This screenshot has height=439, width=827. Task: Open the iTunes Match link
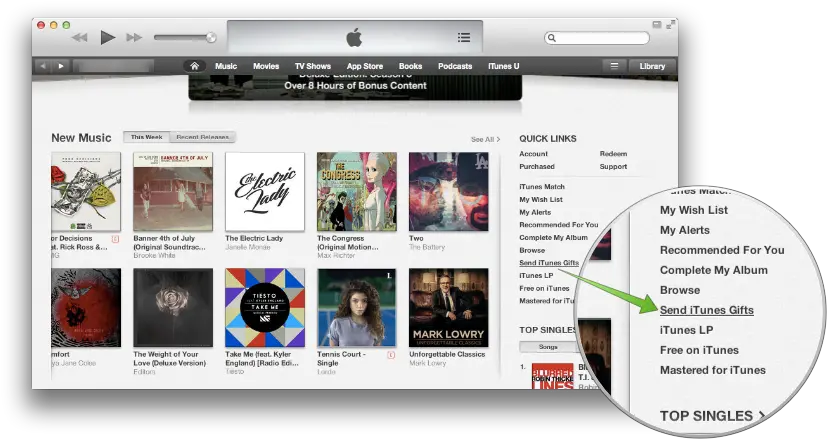pos(542,187)
